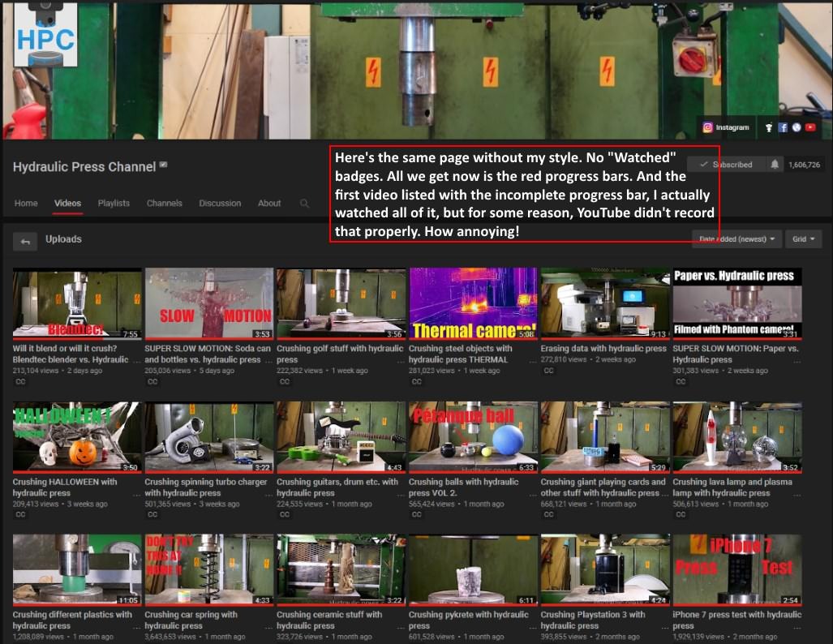The image size is (833, 644).
Task: Open the Pétanque ball video thumbnail
Action: (473, 437)
